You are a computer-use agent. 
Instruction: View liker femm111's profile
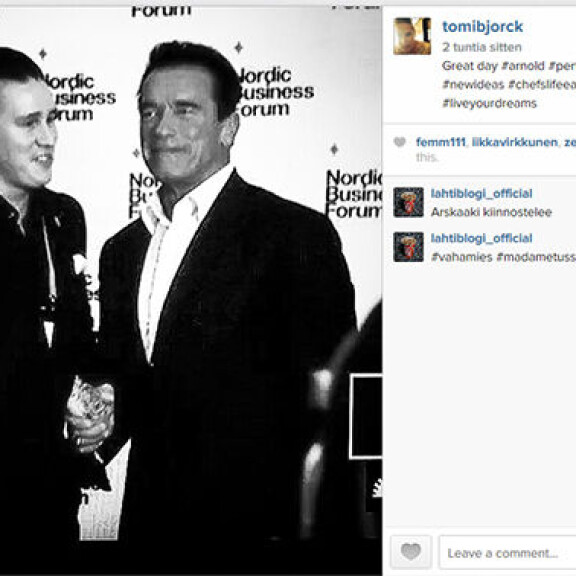point(440,142)
